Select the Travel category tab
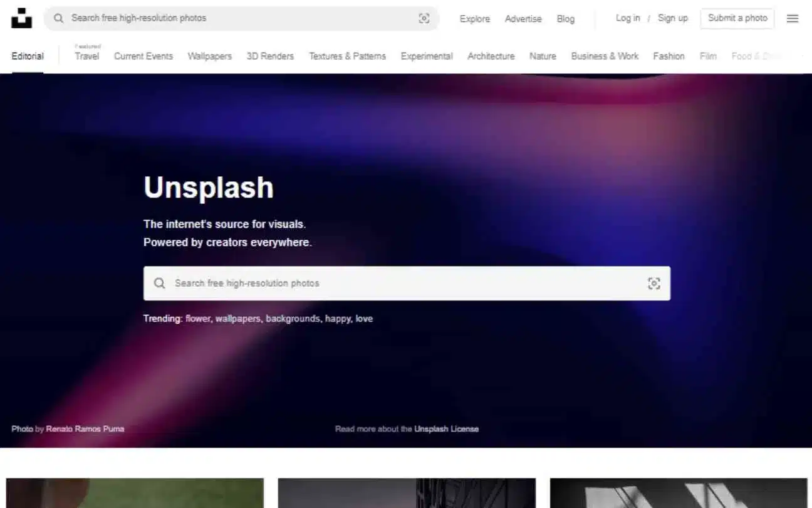Image resolution: width=812 pixels, height=508 pixels. tap(87, 56)
